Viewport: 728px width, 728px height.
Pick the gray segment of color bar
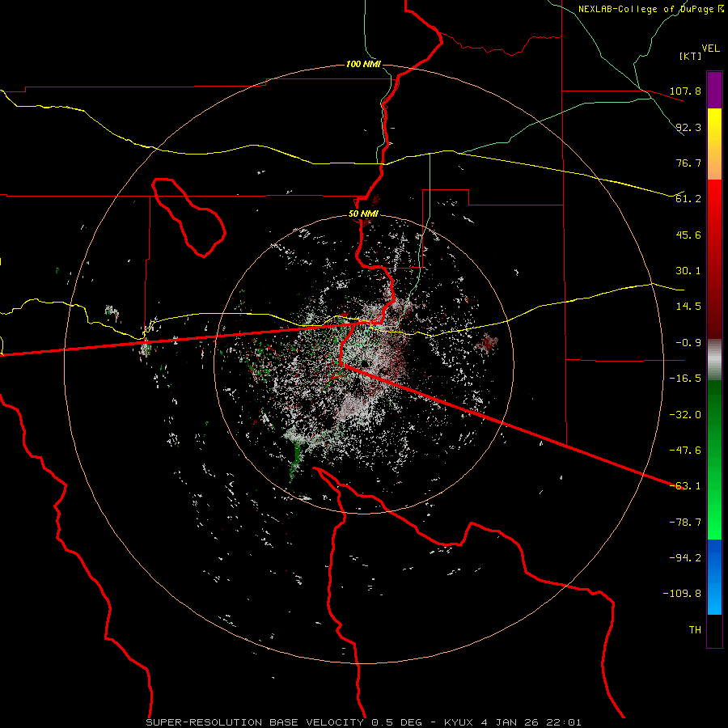click(x=714, y=359)
